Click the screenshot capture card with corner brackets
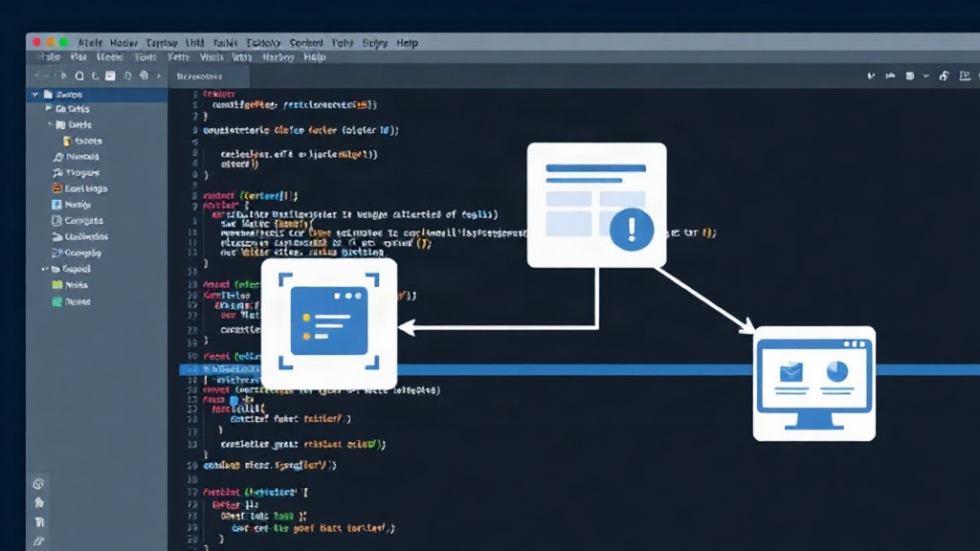Viewport: 980px width, 551px height. 329,323
